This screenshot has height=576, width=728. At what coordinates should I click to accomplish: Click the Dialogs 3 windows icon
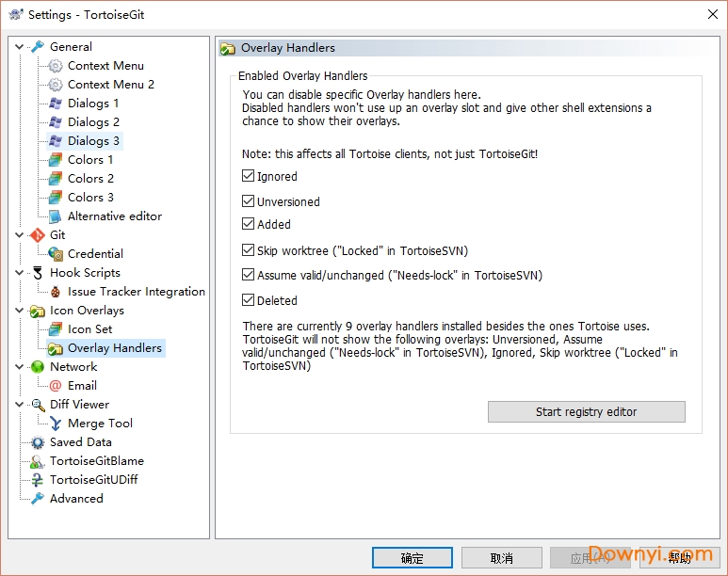point(56,140)
